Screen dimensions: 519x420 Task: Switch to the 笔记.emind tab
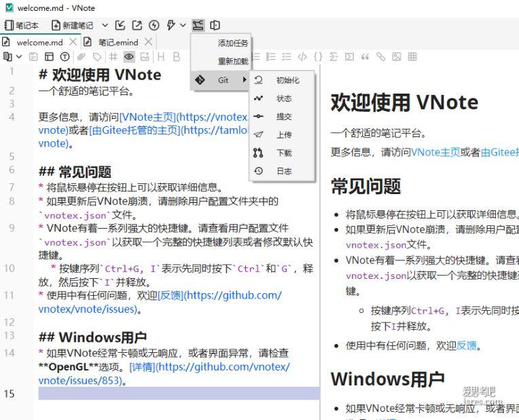118,42
